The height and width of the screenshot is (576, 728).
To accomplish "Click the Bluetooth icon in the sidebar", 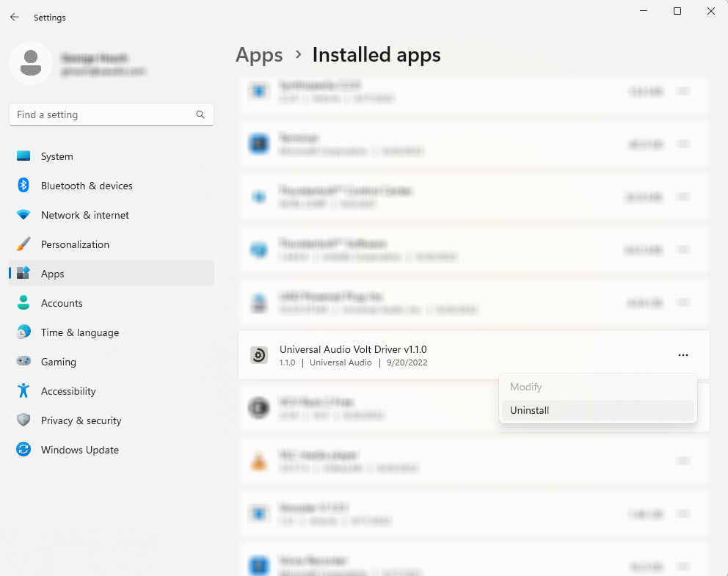I will coord(23,185).
